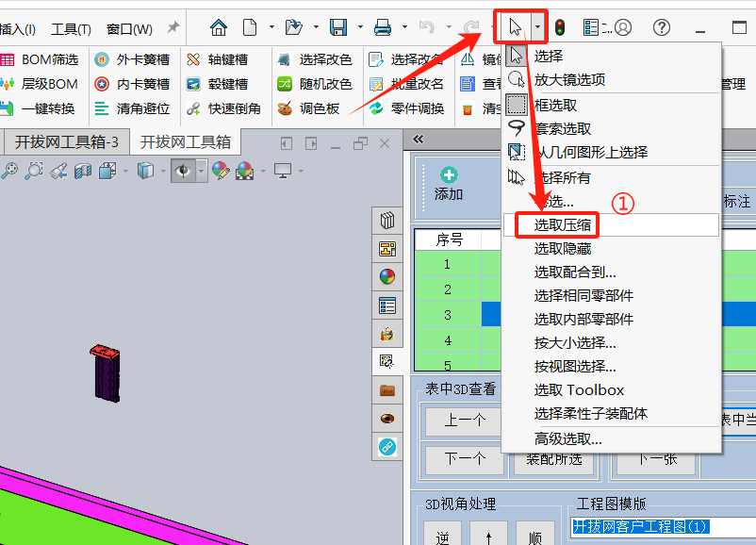Click the 快速倒角 tool
The width and height of the screenshot is (756, 545).
point(223,108)
